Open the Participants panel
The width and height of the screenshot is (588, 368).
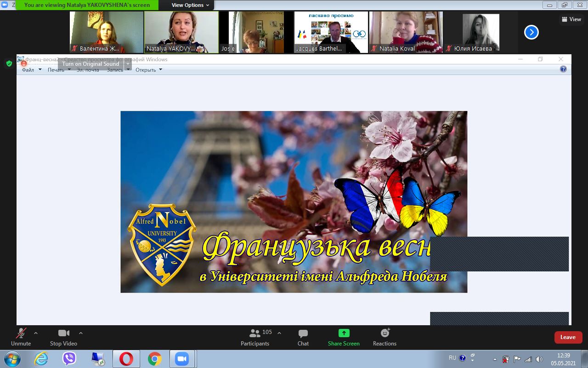255,337
